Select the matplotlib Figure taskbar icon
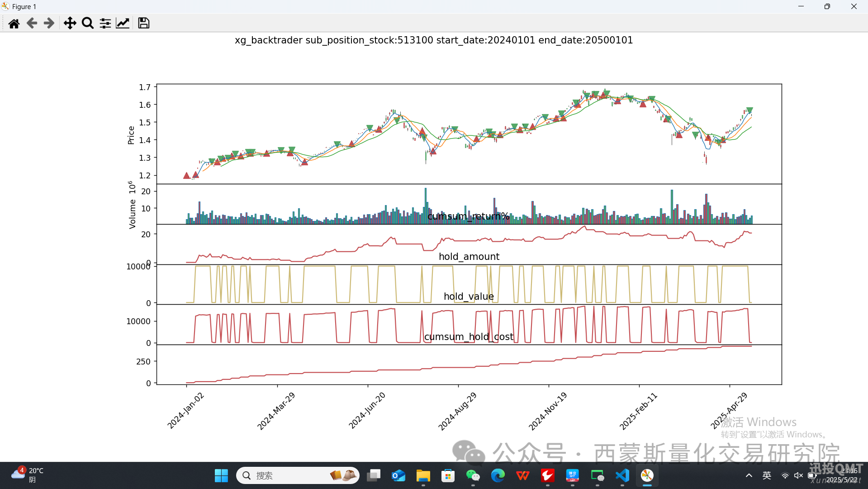868x489 pixels. click(x=647, y=475)
